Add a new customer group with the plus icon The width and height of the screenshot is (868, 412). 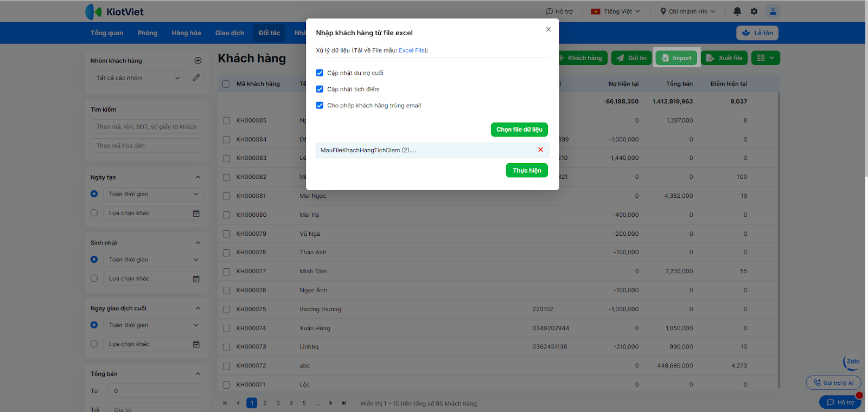(198, 61)
